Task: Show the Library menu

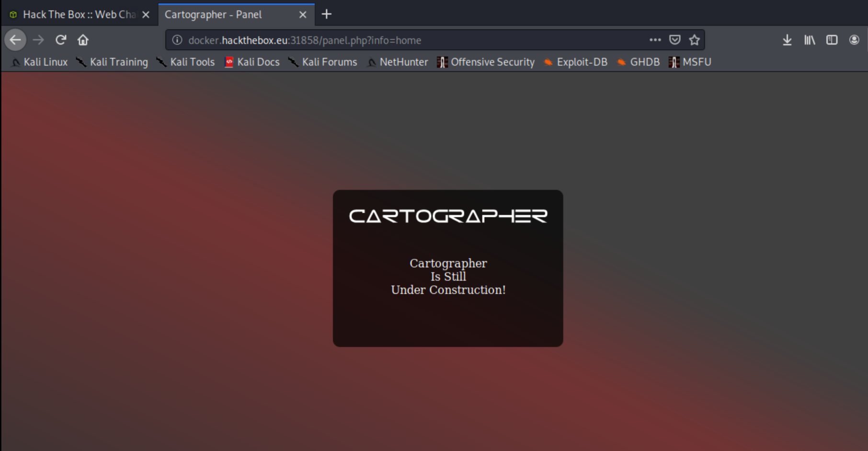Action: 810,40
